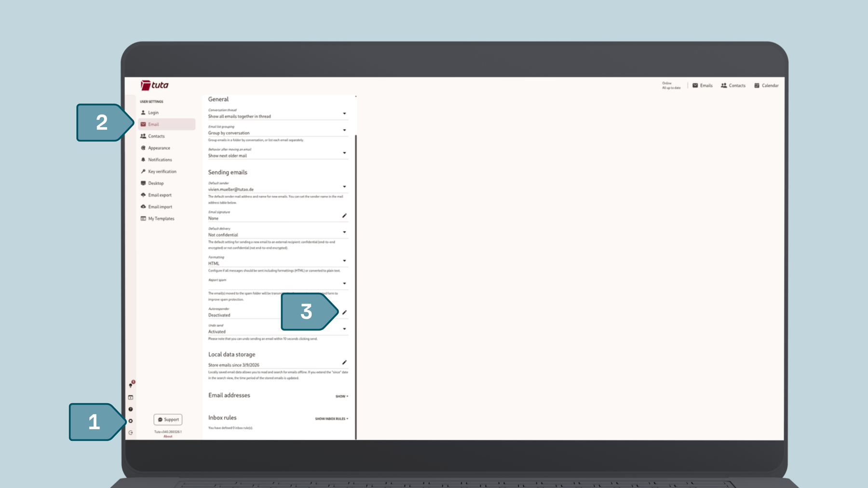Open the Default sender dropdown
The image size is (868, 488).
344,187
